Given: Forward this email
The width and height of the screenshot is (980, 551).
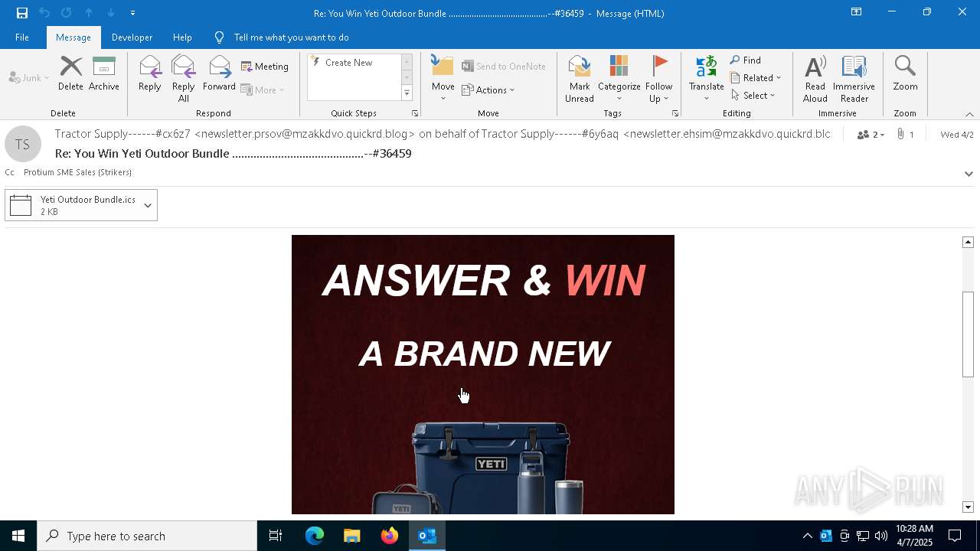Looking at the screenshot, I should (219, 73).
